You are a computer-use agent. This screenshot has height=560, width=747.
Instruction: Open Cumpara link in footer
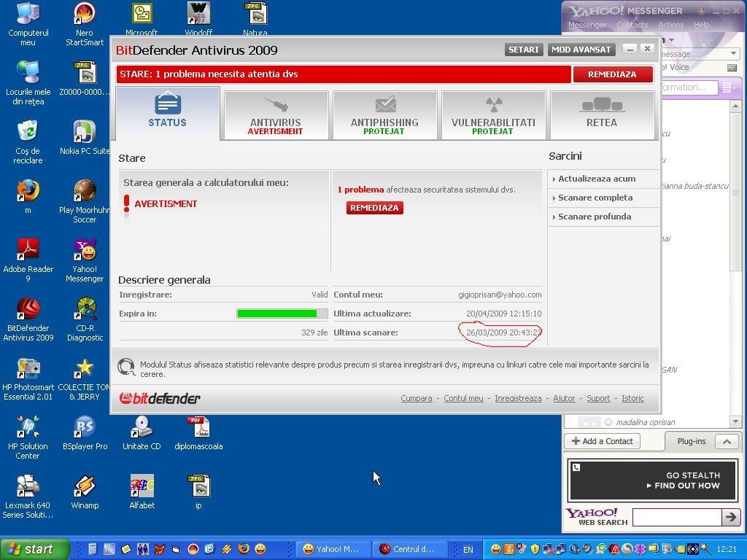point(417,398)
